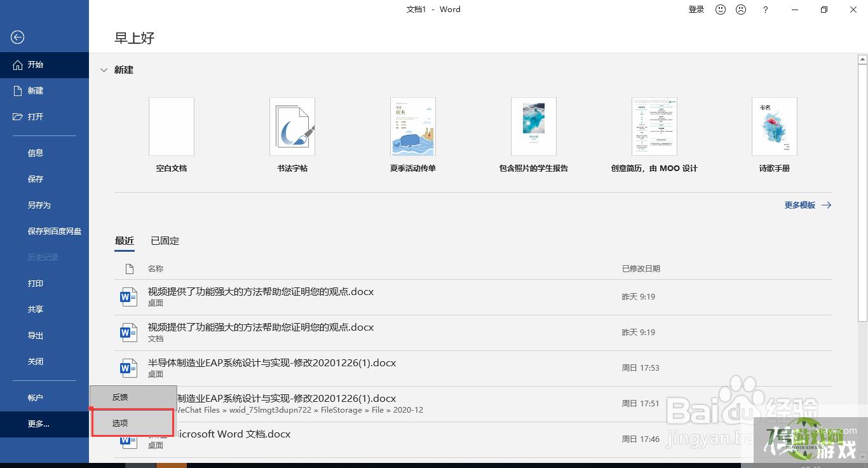Click the 更多模板 link
868x468 pixels.
pos(808,205)
